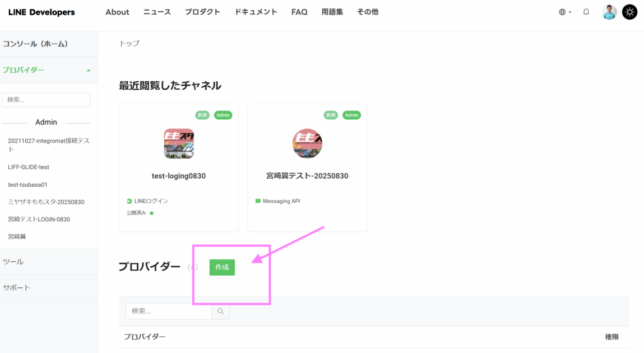
Task: Open the ニュース menu
Action: pyautogui.click(x=157, y=12)
